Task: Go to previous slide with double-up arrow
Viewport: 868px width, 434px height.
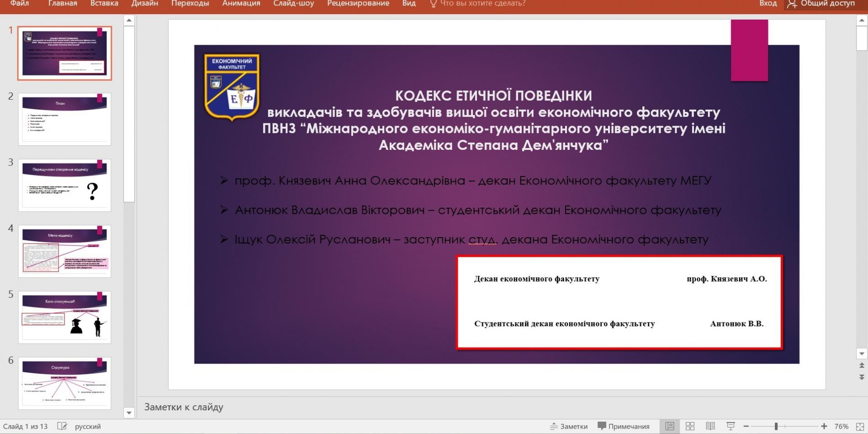Action: (x=862, y=365)
